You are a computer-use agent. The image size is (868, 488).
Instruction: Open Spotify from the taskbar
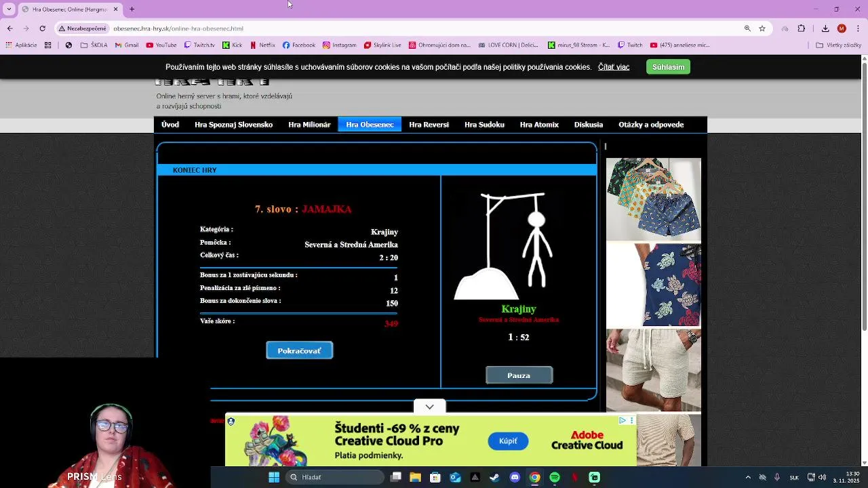pos(555,477)
